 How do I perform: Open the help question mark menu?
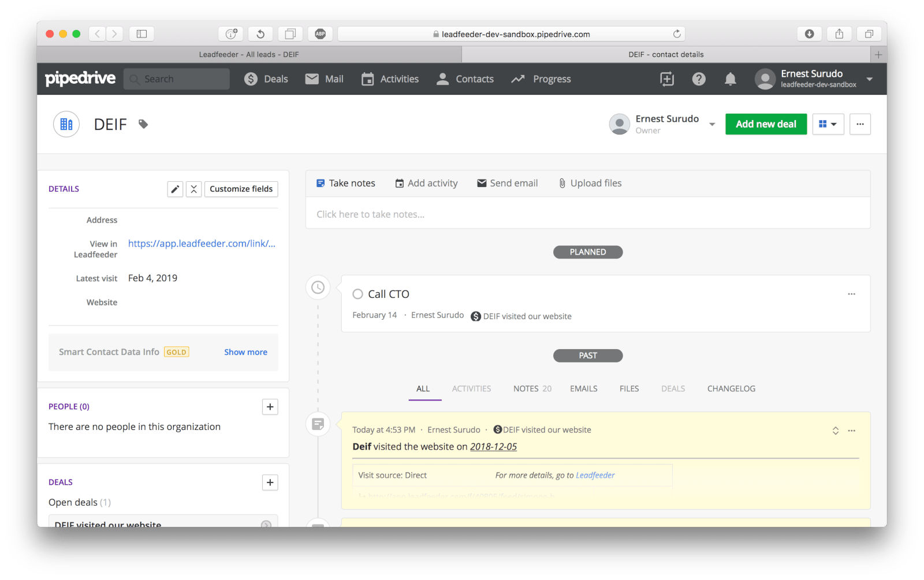coord(699,78)
